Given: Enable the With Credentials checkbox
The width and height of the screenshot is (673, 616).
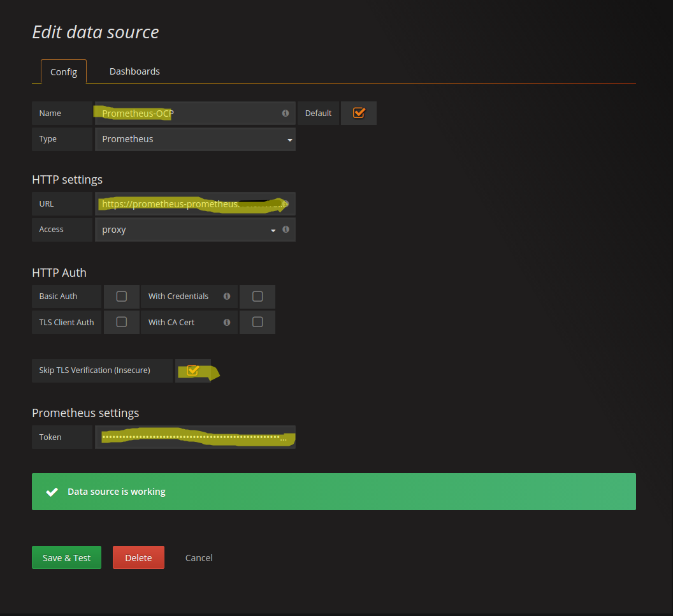Looking at the screenshot, I should (x=257, y=297).
